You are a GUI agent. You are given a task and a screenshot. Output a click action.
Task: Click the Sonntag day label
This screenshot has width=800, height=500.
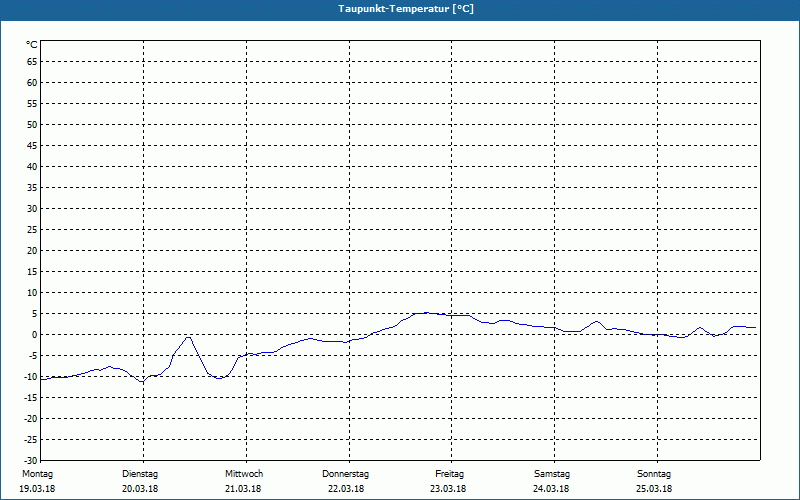click(x=654, y=474)
